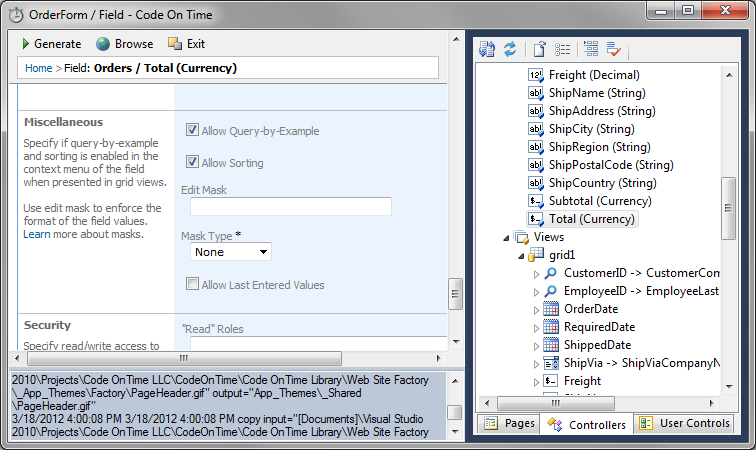Enable Allow Last Entered Values checkbox

click(193, 285)
